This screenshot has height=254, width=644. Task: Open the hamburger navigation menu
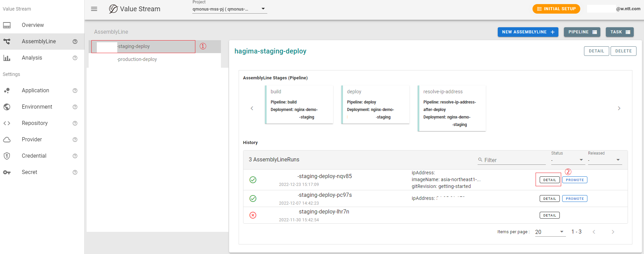[x=94, y=9]
